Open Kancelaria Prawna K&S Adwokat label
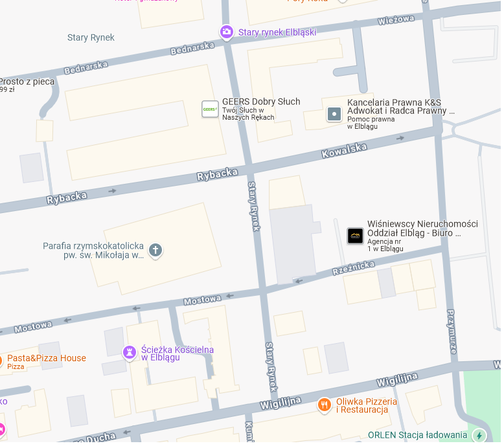504x448 pixels. (x=401, y=107)
